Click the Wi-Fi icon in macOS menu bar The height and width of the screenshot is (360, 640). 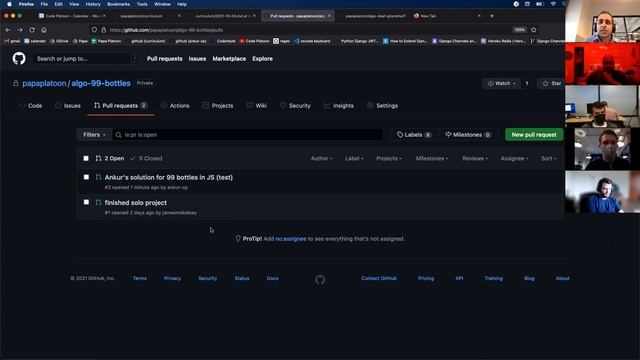pos(553,4)
